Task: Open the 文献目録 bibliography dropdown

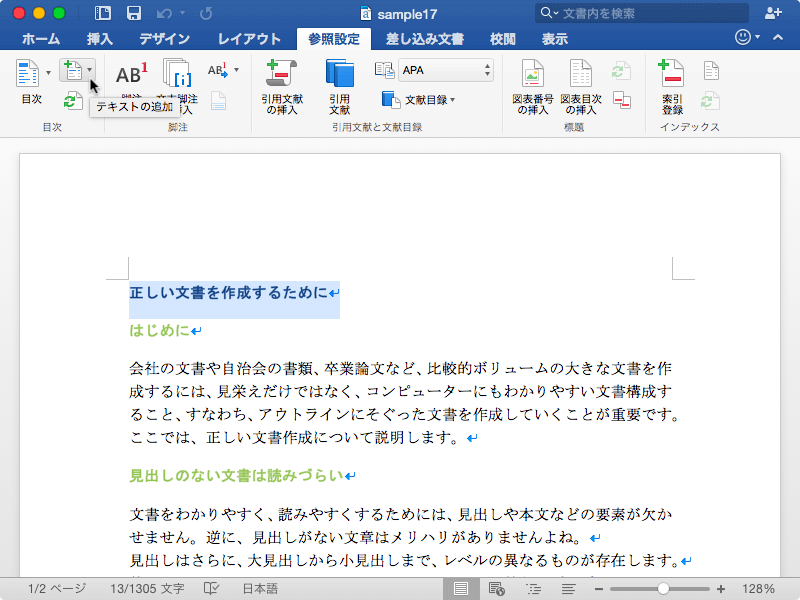Action: click(425, 100)
